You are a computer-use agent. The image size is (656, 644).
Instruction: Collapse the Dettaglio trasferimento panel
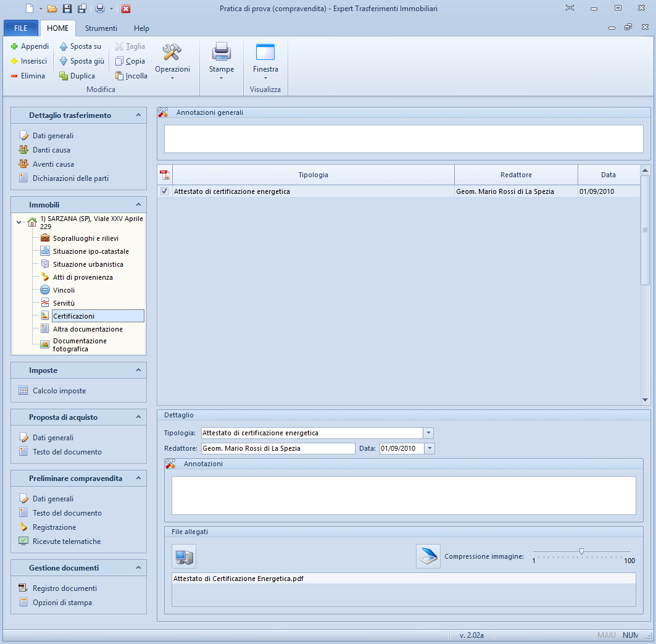(138, 115)
